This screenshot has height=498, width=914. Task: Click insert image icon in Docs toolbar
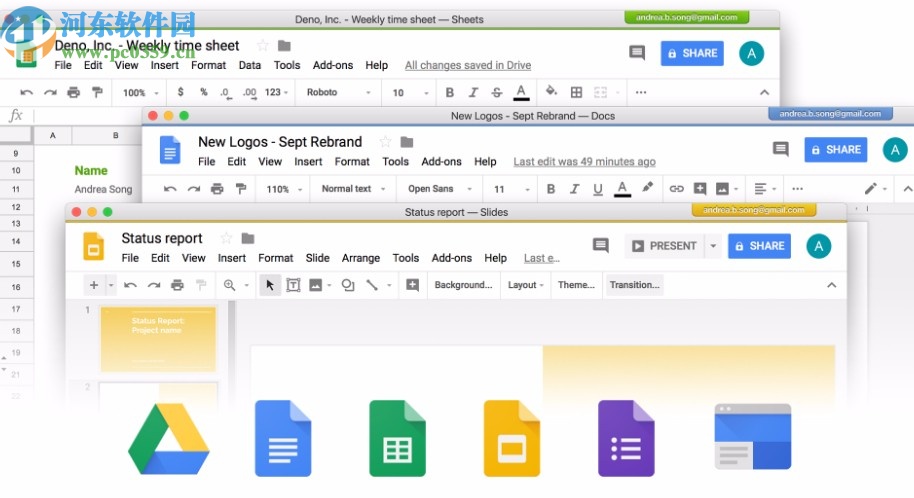722,188
